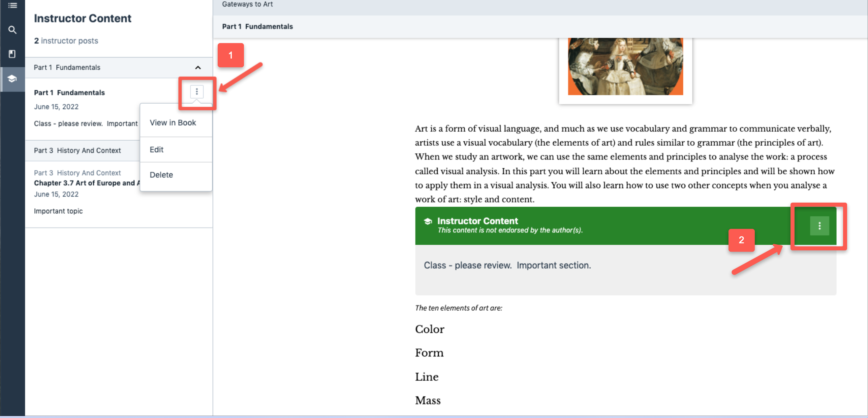Viewport: 868px width, 418px height.
Task: Choose View in Book from menu
Action: point(173,123)
